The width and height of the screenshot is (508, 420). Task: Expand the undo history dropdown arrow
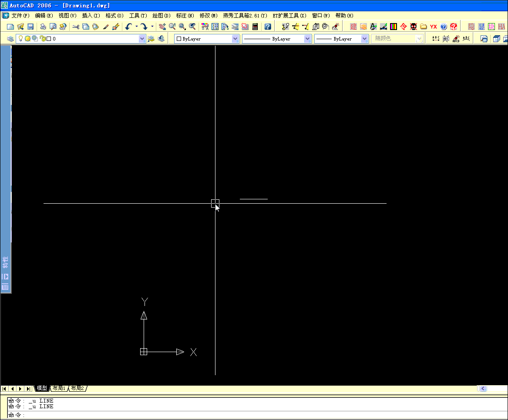(137, 27)
